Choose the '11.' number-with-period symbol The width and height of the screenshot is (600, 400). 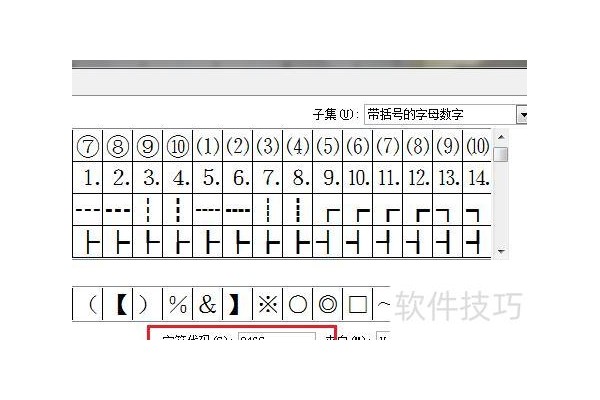click(x=388, y=178)
